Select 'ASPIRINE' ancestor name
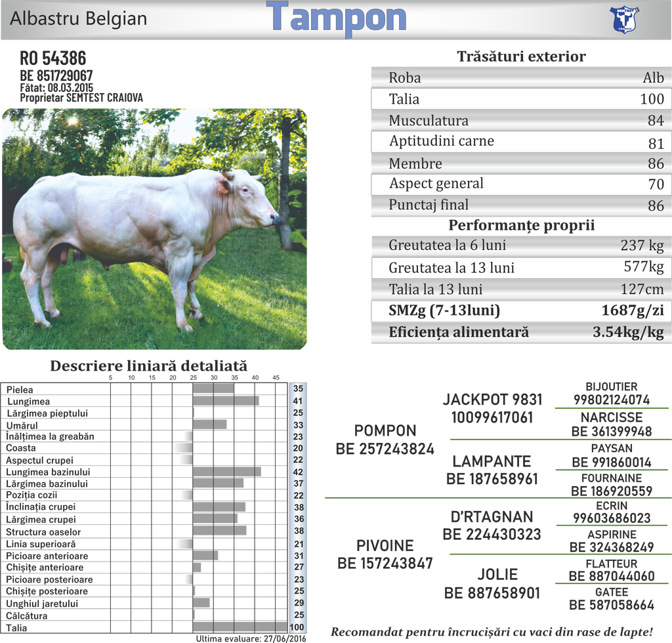Screen dimensions: 672x643 612,535
